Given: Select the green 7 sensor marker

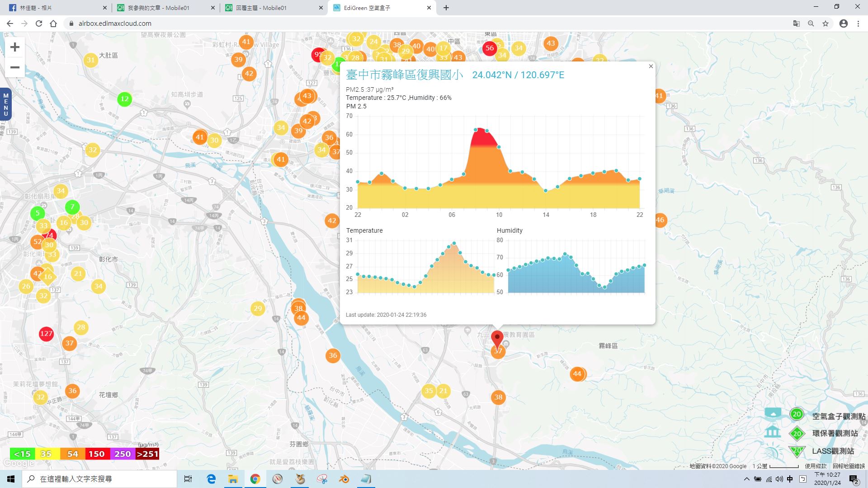Looking at the screenshot, I should tap(72, 207).
